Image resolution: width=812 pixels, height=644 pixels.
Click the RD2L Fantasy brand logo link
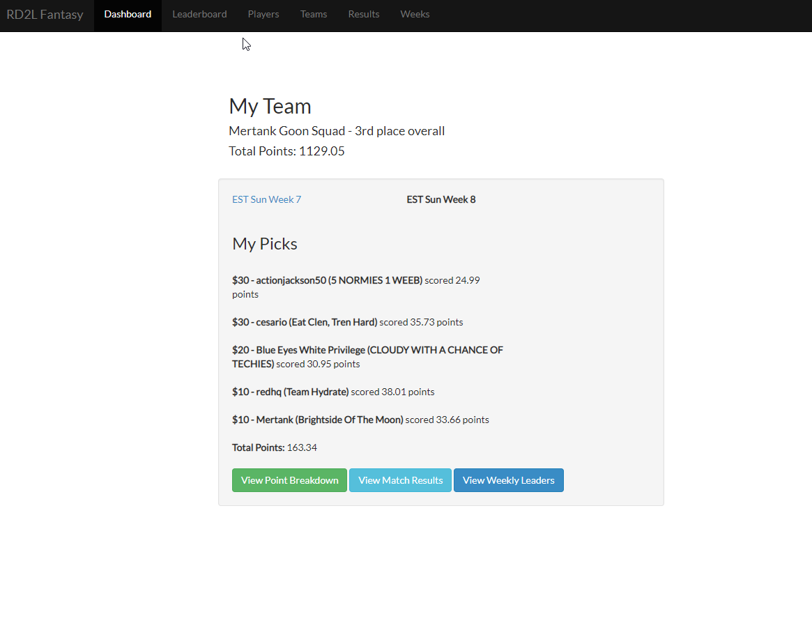45,15
